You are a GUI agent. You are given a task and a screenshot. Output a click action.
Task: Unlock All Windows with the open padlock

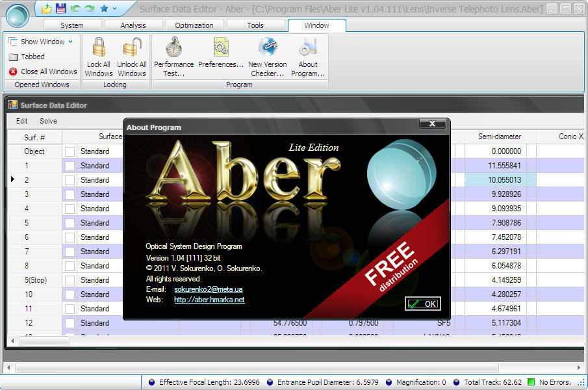click(x=132, y=57)
